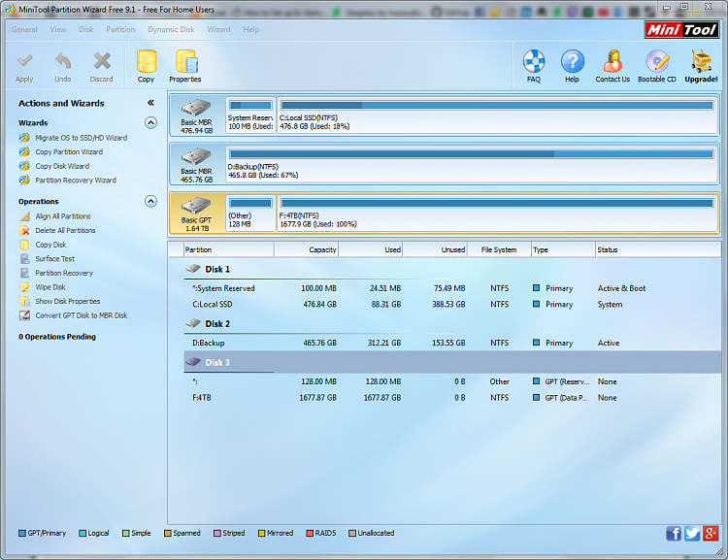Viewport: 728px width, 560px height.
Task: Click the Help question mark icon
Action: (x=573, y=61)
